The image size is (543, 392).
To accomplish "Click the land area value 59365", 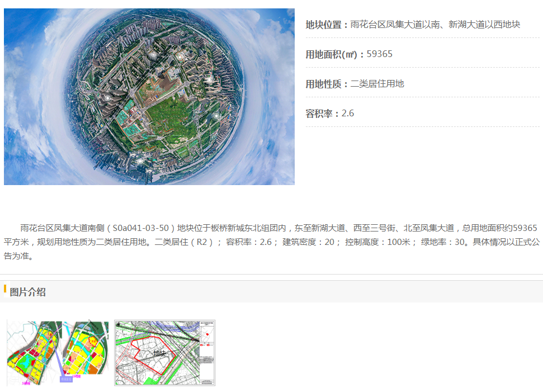I will [x=380, y=54].
